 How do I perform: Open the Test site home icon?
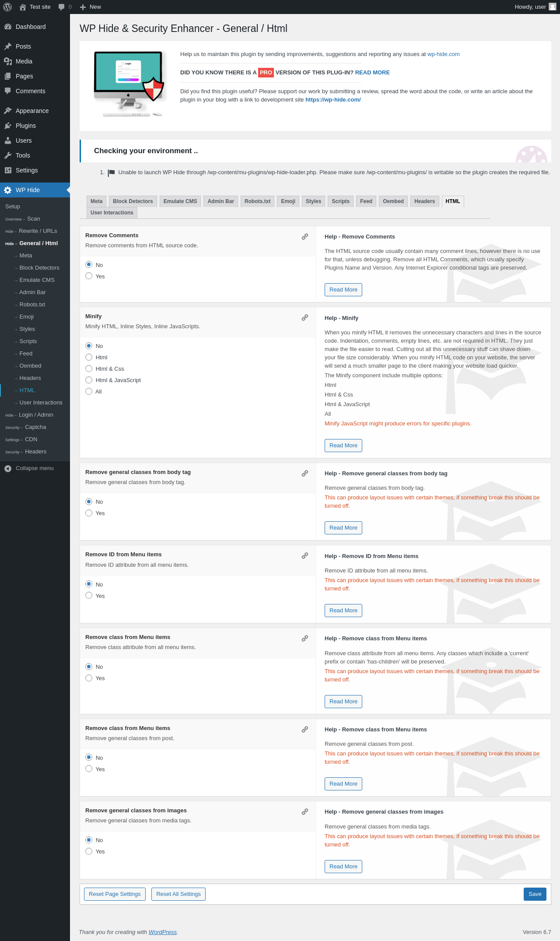23,7
